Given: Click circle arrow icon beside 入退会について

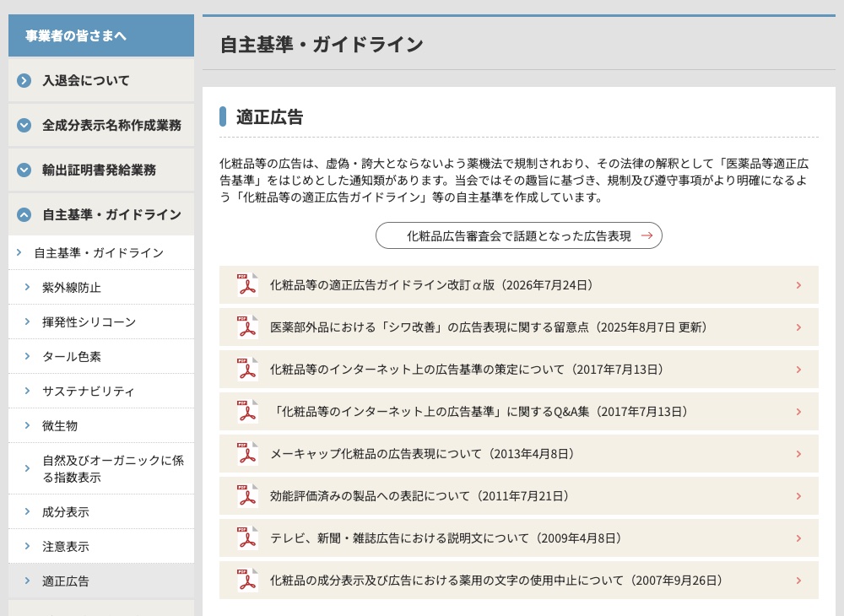Looking at the screenshot, I should [x=24, y=81].
